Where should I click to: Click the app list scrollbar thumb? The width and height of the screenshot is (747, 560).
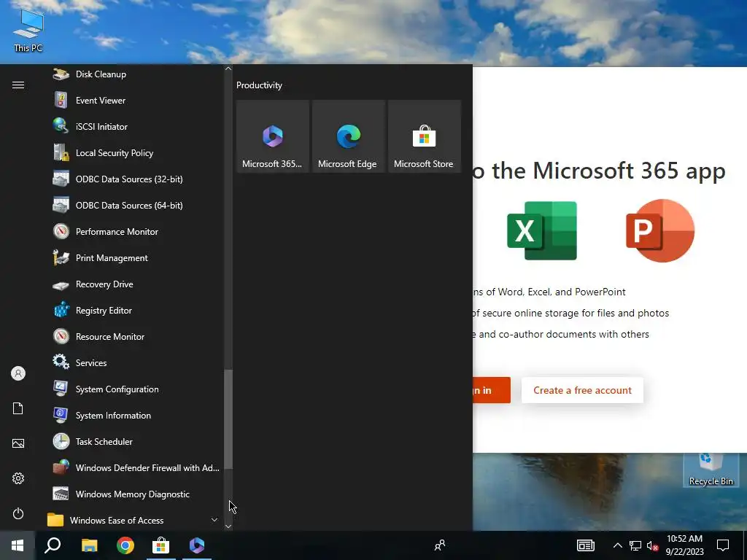point(228,419)
